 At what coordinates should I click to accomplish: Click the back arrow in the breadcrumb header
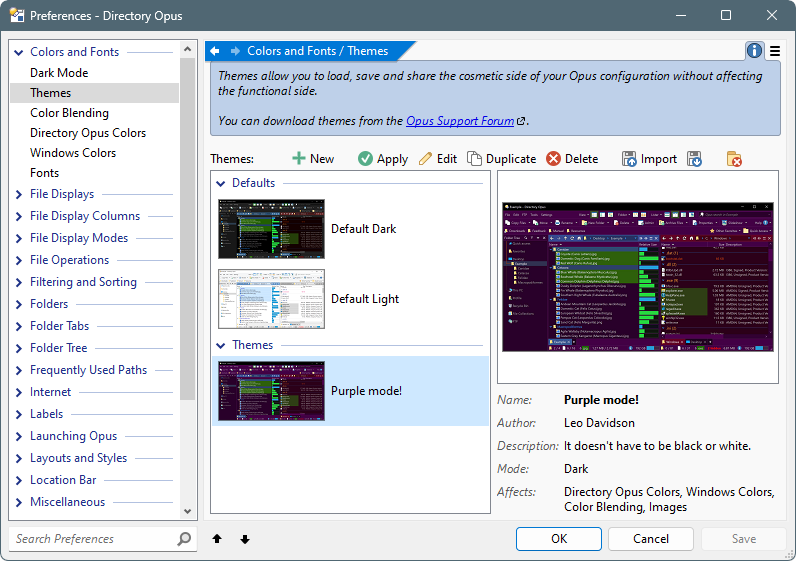(215, 51)
